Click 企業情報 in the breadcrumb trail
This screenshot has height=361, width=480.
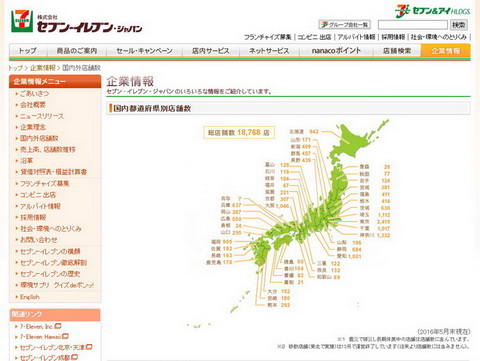point(43,68)
